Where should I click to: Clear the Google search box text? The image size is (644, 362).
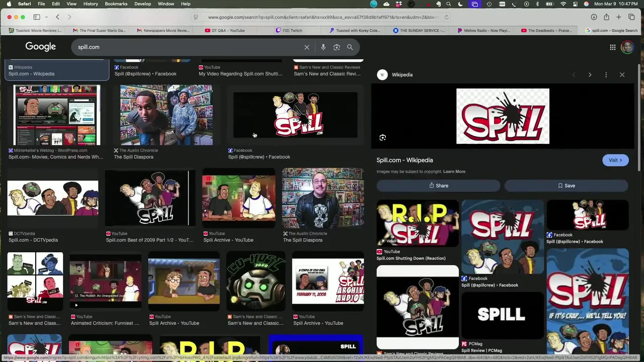point(306,47)
